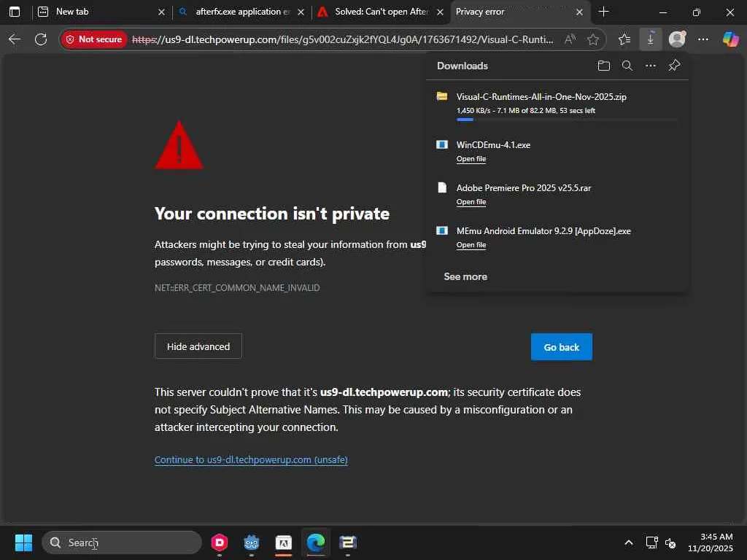The image size is (747, 560).
Task: Close the Privacy error tab
Action: point(579,12)
